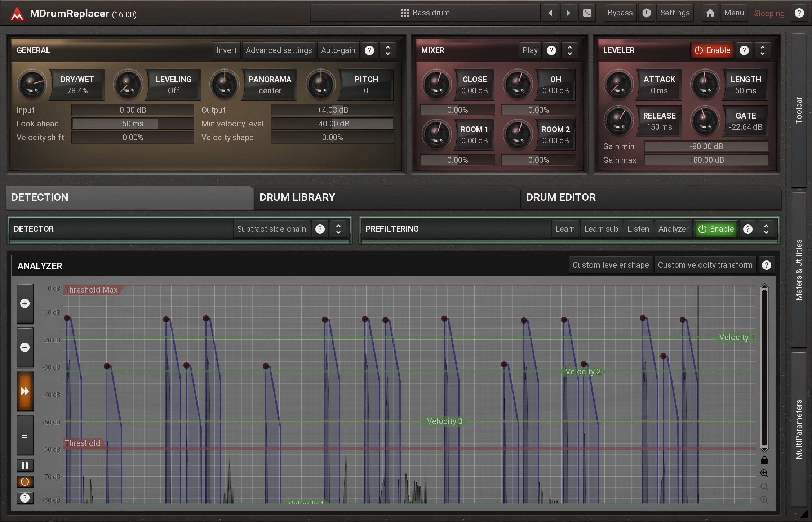Expand the Mixer panel arrows
This screenshot has width=812, height=522.
coord(569,50)
